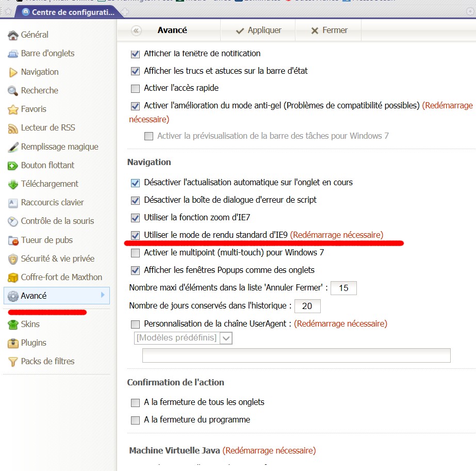Select the green Bouton flottant icon
The image size is (476, 471).
coord(13,166)
